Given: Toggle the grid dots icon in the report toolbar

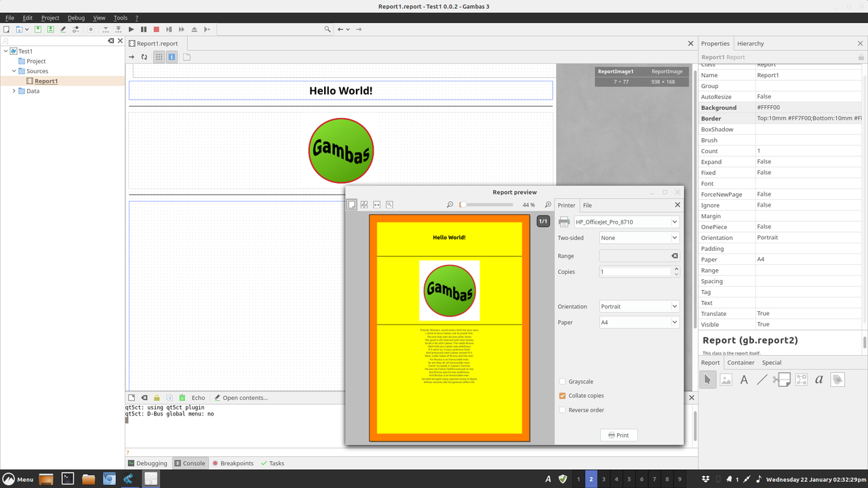Looking at the screenshot, I should [x=159, y=57].
